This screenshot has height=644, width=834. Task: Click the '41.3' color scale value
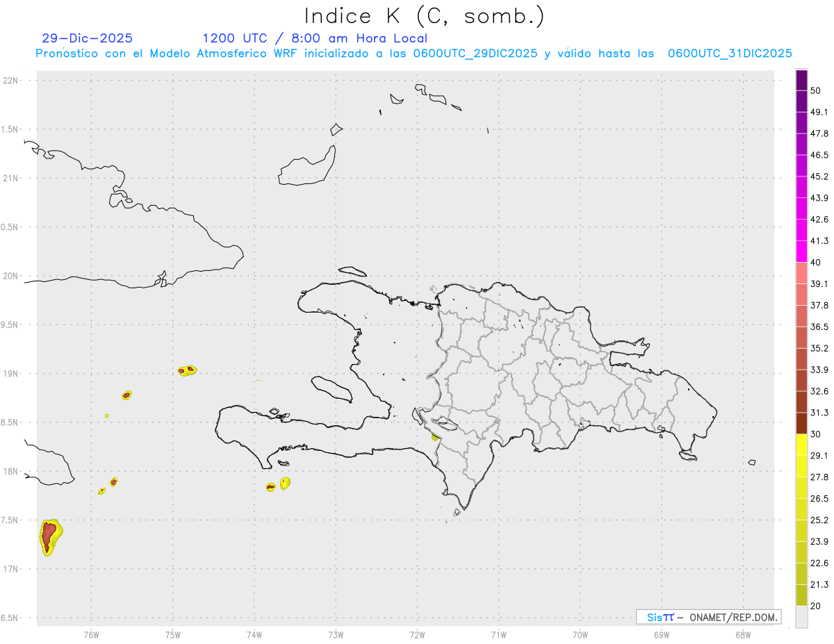coord(819,241)
